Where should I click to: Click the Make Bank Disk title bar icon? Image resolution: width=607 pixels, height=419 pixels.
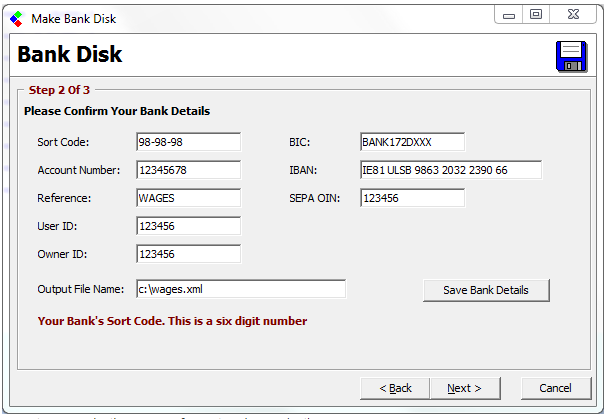click(15, 16)
